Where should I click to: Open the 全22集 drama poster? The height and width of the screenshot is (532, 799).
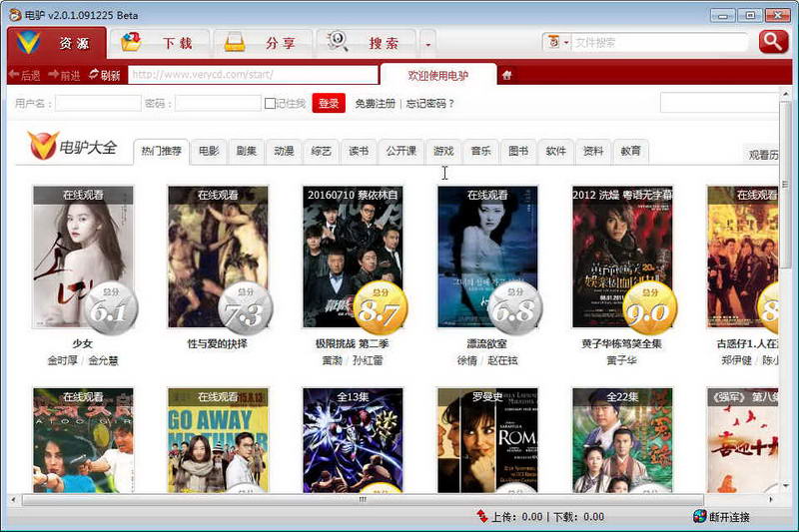622,440
